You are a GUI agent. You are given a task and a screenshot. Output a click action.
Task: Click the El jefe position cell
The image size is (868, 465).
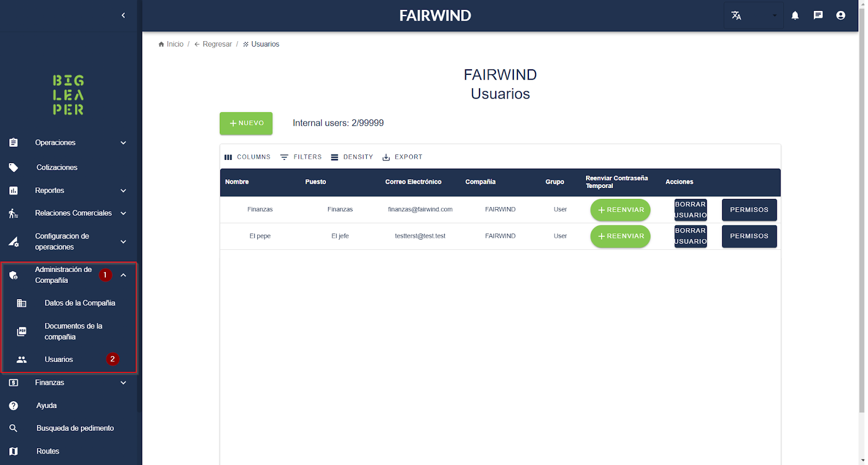tap(340, 236)
